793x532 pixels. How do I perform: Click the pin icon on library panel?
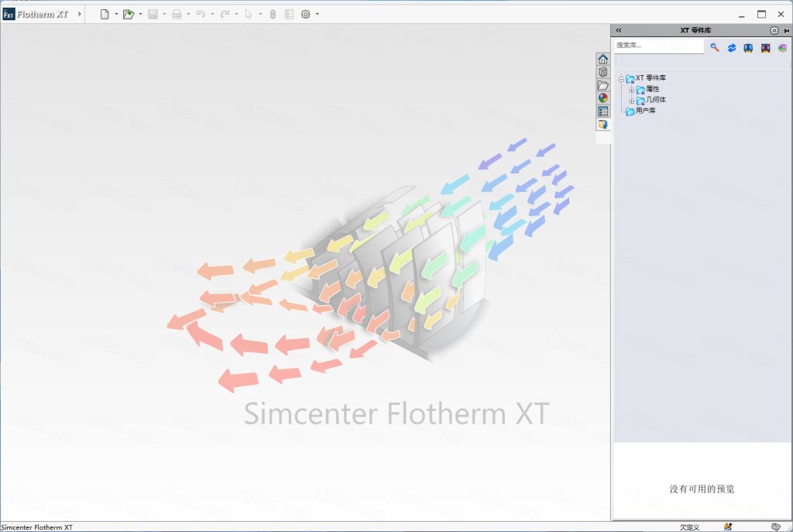coord(786,30)
